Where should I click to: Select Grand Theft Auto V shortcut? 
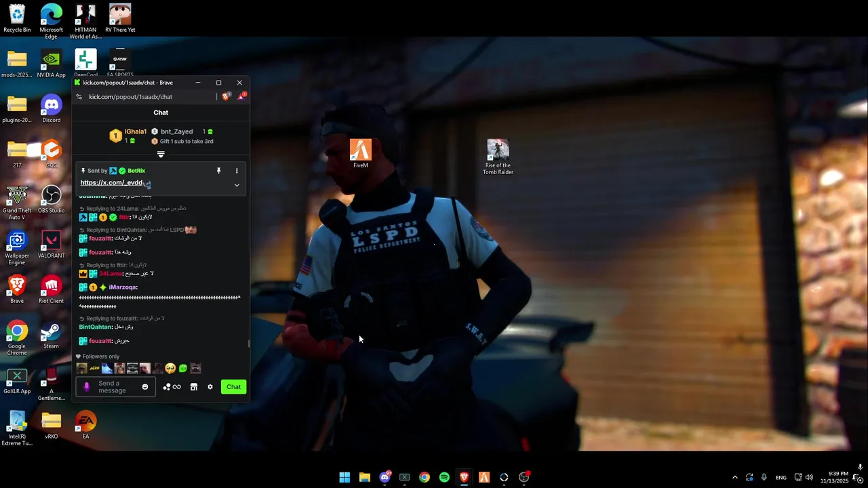point(17,203)
